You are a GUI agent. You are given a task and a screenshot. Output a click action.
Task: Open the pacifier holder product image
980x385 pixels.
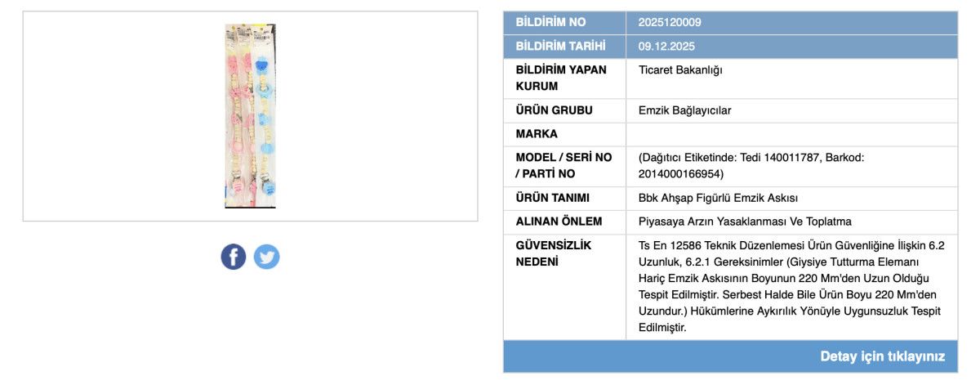click(250, 116)
